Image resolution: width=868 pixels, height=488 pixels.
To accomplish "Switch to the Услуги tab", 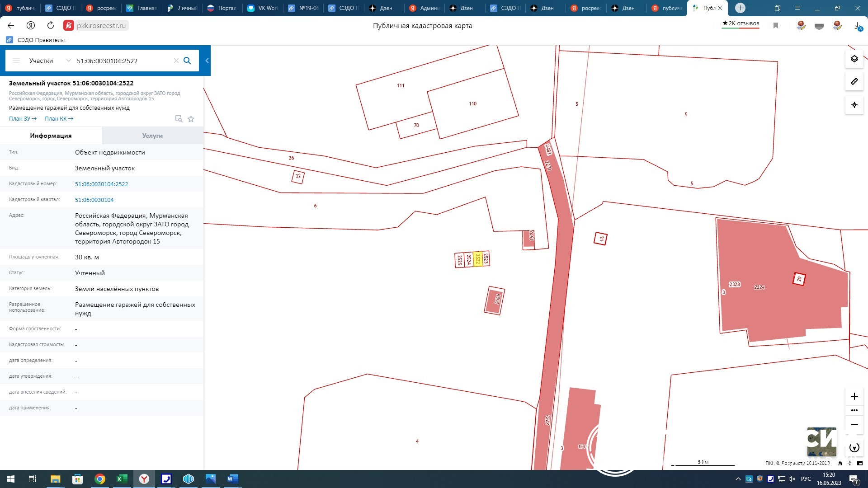I will [x=152, y=136].
